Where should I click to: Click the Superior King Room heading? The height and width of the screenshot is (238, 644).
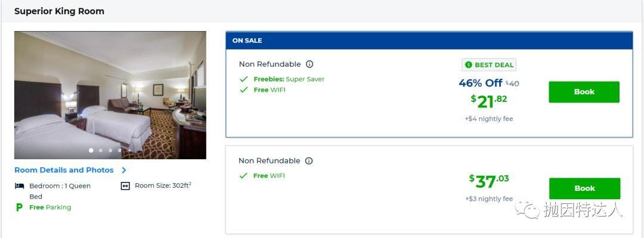coord(59,11)
